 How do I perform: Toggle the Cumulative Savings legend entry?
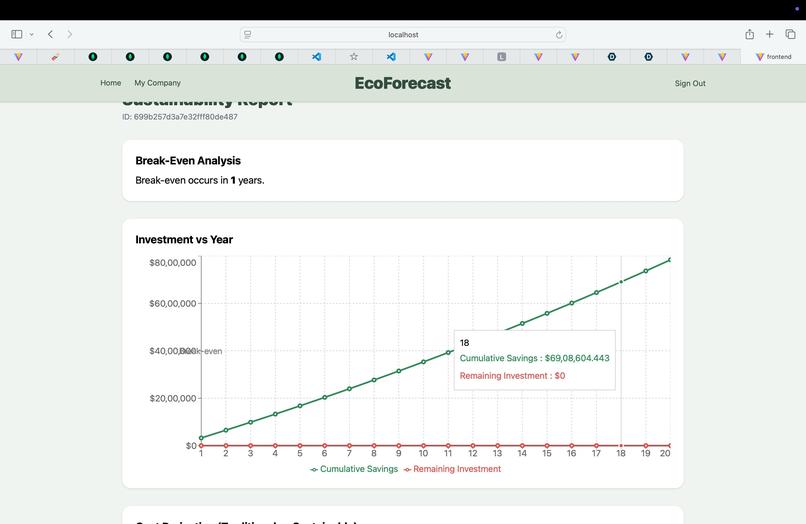[354, 469]
